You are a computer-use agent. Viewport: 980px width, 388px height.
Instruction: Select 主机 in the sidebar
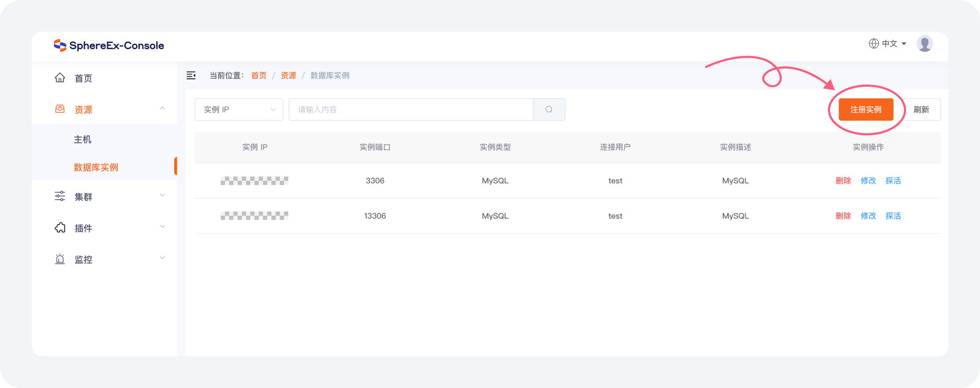(x=83, y=140)
